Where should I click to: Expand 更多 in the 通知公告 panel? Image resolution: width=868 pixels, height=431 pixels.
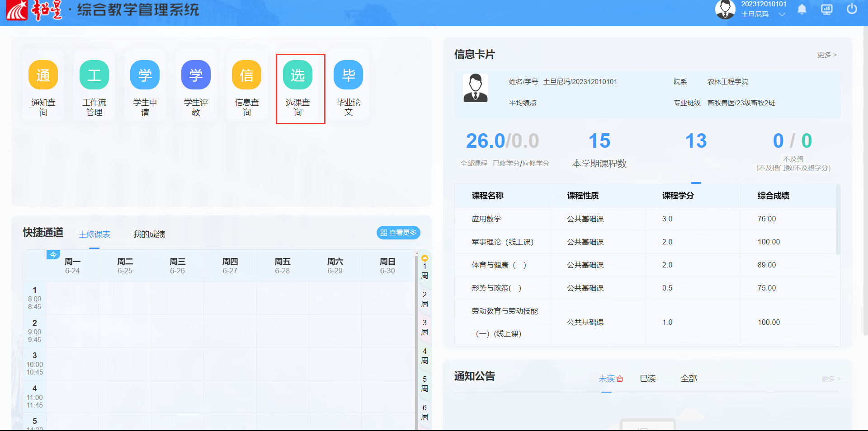(x=830, y=379)
